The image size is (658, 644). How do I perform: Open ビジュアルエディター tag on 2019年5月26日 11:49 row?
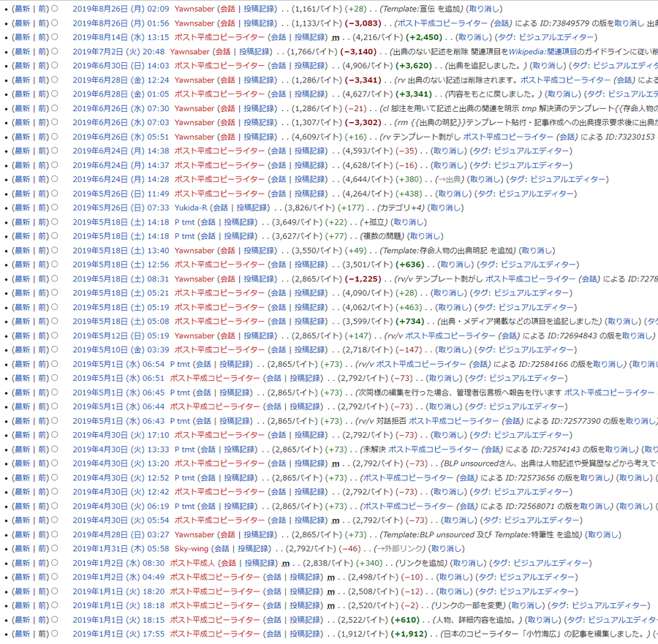coord(536,194)
